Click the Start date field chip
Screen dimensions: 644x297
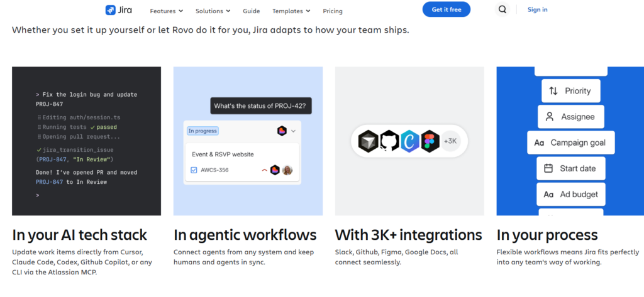[x=571, y=168]
